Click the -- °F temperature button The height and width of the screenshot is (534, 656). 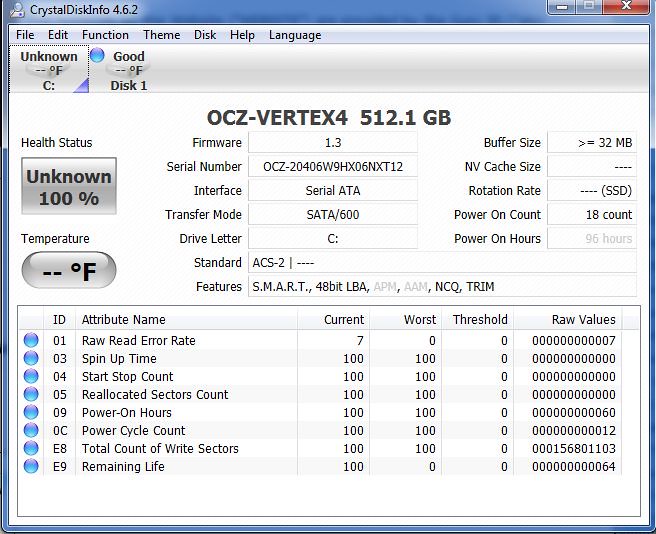tap(69, 270)
